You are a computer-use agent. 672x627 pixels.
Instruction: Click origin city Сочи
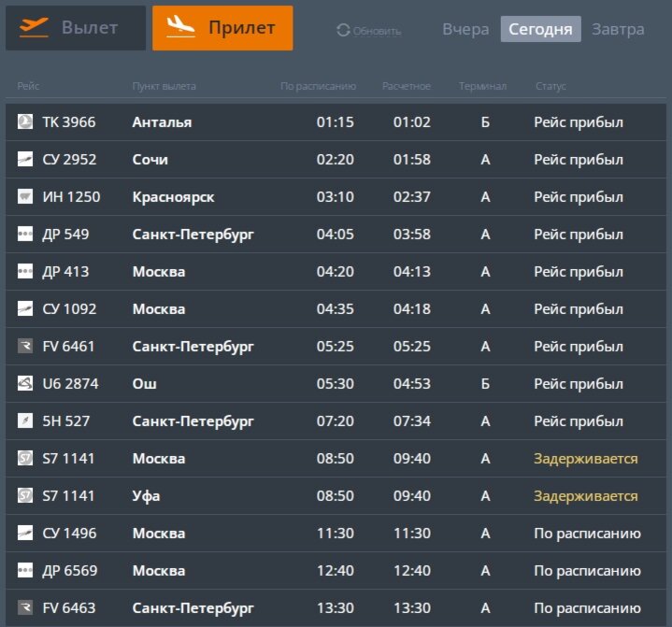click(x=150, y=160)
